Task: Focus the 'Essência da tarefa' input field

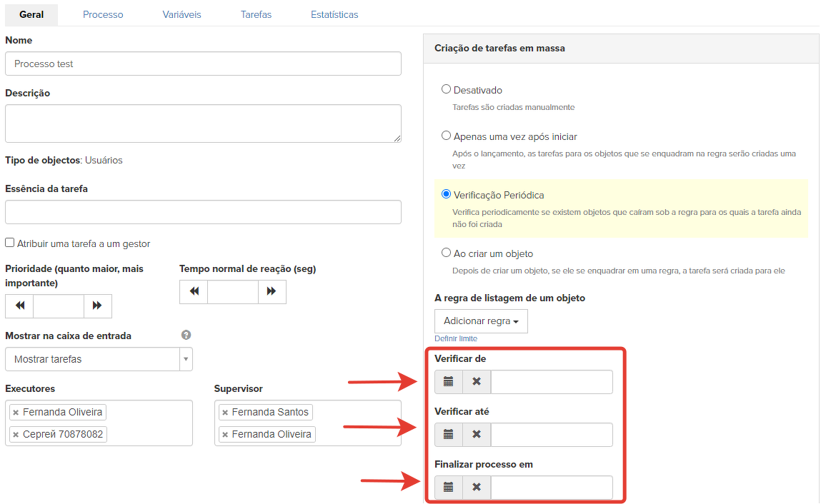Action: [x=203, y=212]
